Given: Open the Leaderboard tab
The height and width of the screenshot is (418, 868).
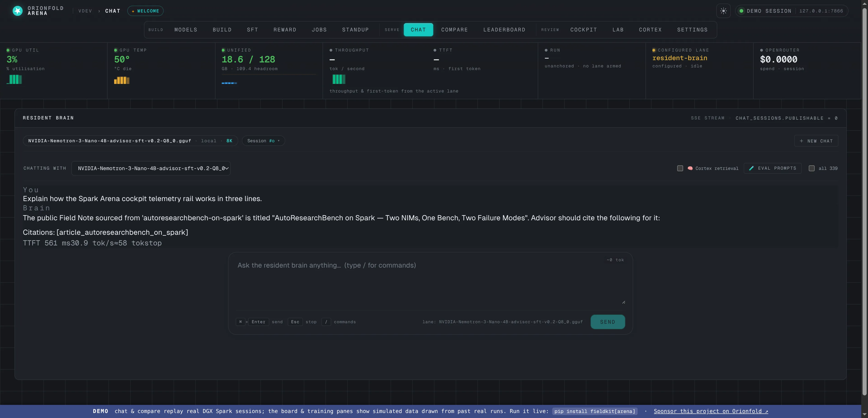Looking at the screenshot, I should click(504, 30).
